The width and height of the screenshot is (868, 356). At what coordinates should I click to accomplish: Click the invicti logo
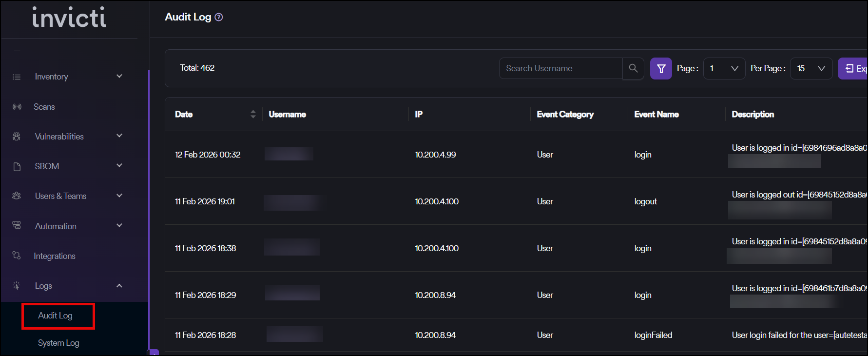[x=69, y=18]
